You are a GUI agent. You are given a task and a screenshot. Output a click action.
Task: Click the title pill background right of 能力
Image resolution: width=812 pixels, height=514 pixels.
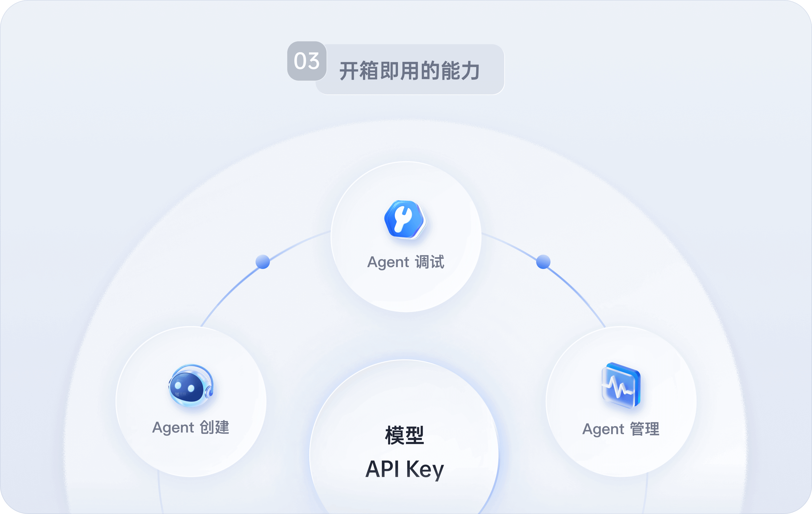(x=492, y=70)
